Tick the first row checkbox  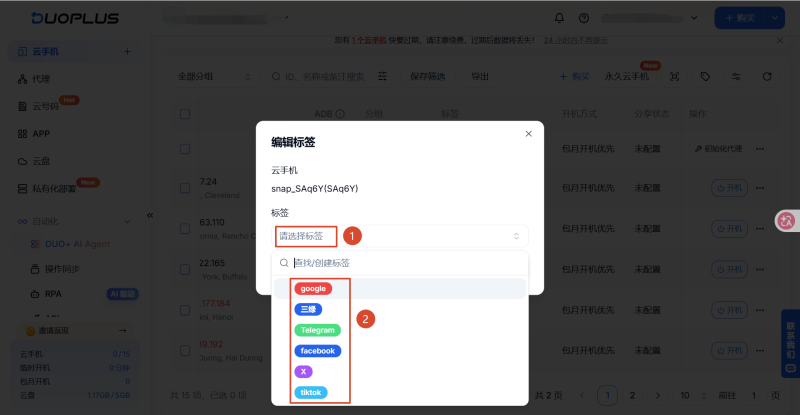[185, 149]
